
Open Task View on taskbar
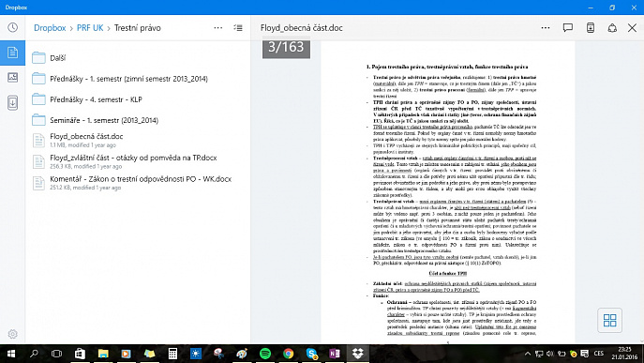56,354
